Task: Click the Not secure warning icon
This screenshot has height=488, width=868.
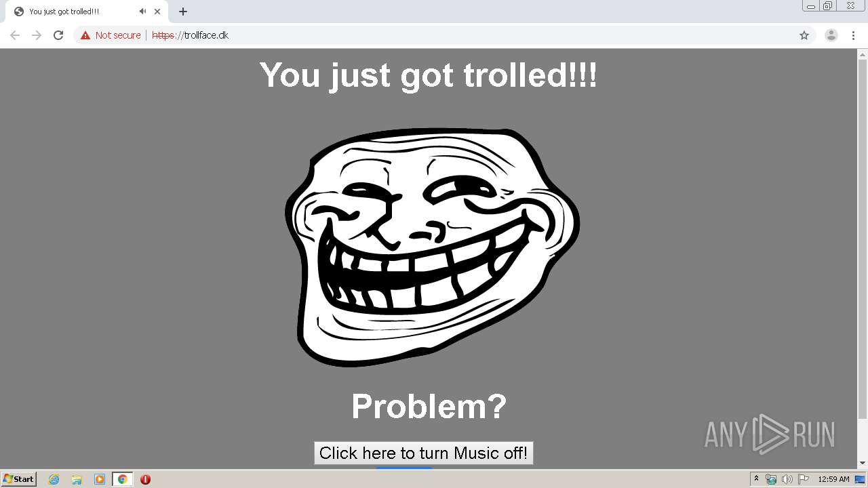Action: click(x=85, y=35)
